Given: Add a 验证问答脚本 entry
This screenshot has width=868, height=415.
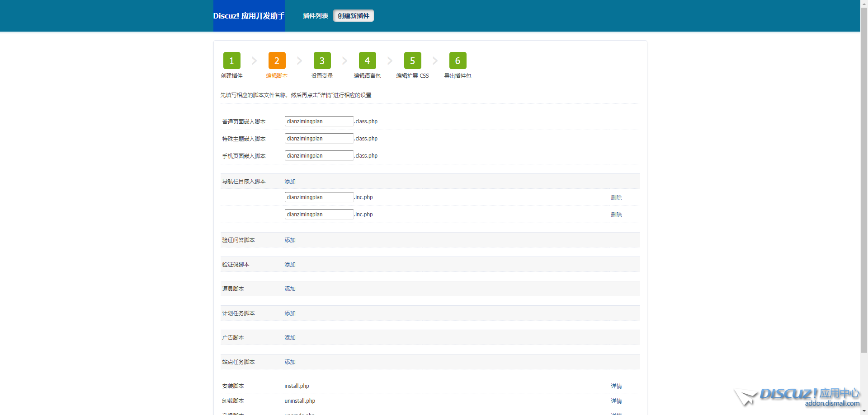Looking at the screenshot, I should 290,240.
